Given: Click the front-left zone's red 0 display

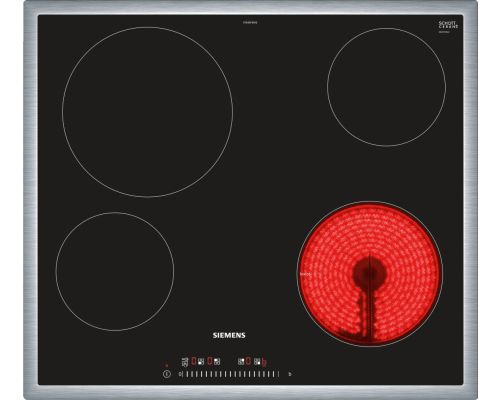Looking at the screenshot, I should click(x=194, y=361).
